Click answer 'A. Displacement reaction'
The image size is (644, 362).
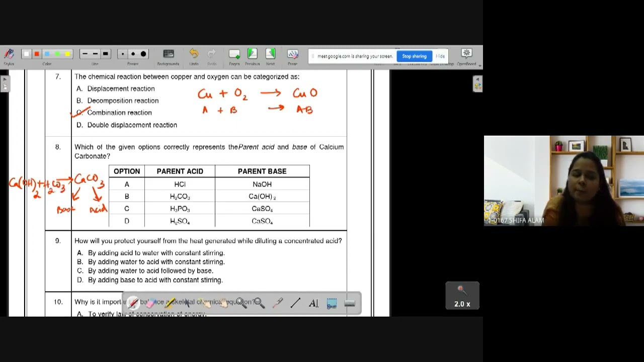point(116,88)
